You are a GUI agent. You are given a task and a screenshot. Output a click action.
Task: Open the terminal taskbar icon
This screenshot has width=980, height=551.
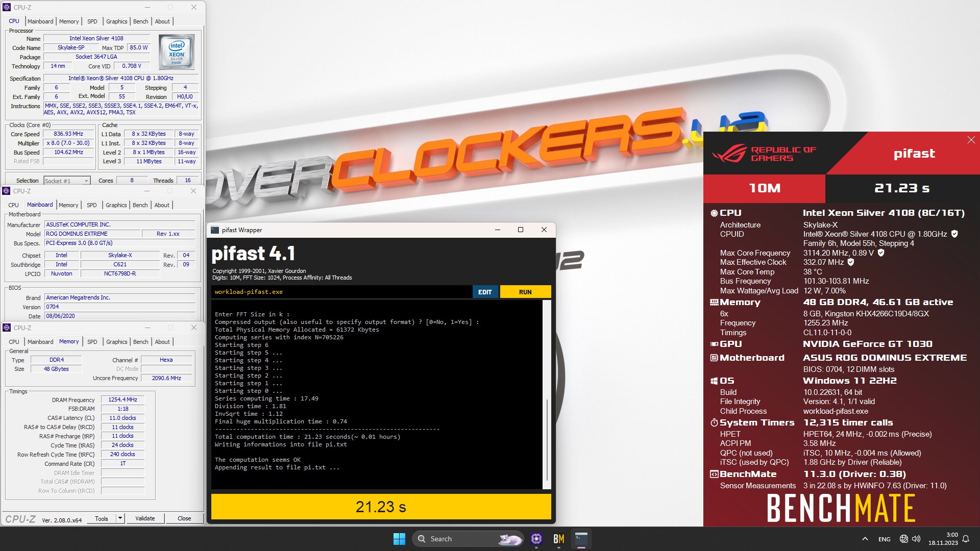(x=581, y=539)
